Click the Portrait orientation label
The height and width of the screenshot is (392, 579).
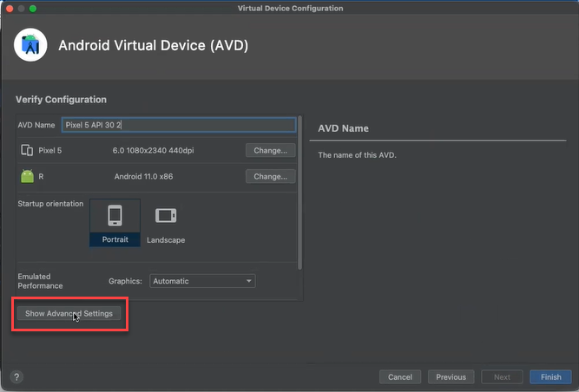pos(115,239)
